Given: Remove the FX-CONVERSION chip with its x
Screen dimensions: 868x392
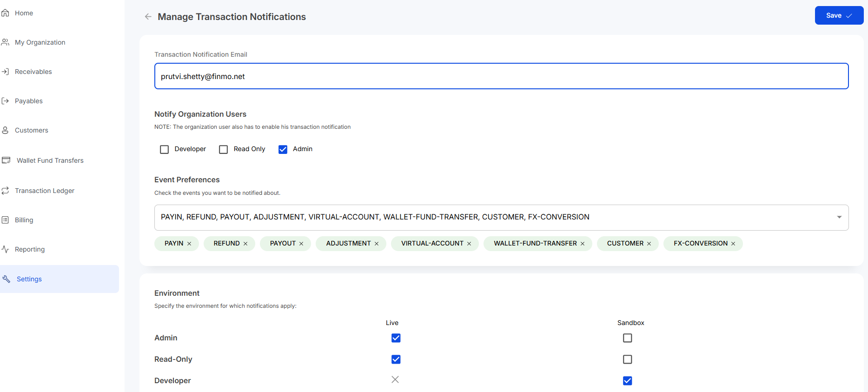Looking at the screenshot, I should pos(733,244).
